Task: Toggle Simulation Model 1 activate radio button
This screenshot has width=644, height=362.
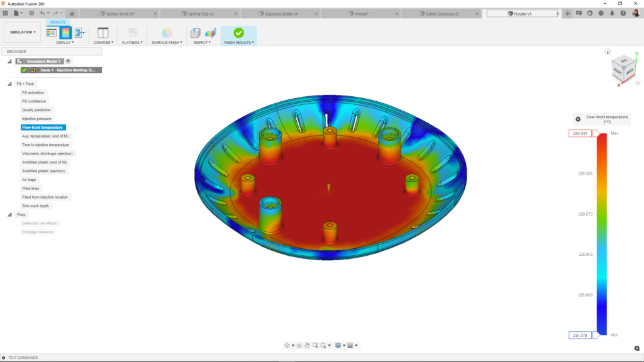Action: click(68, 61)
